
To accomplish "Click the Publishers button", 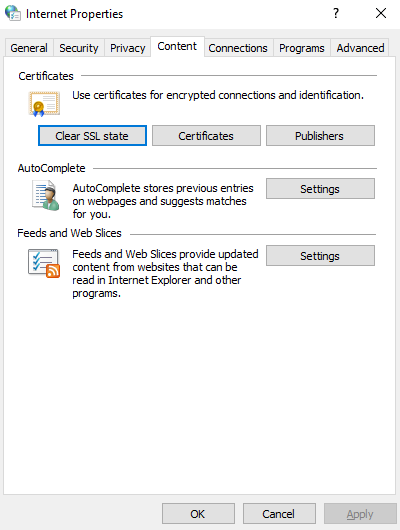I will [320, 136].
